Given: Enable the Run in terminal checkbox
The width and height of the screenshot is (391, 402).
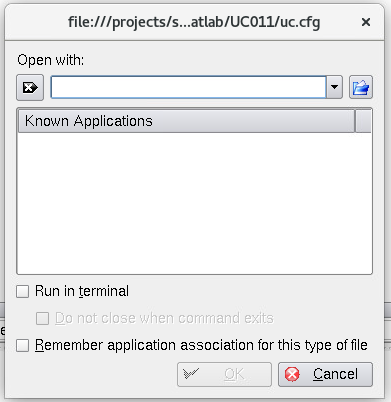Looking at the screenshot, I should (x=23, y=291).
